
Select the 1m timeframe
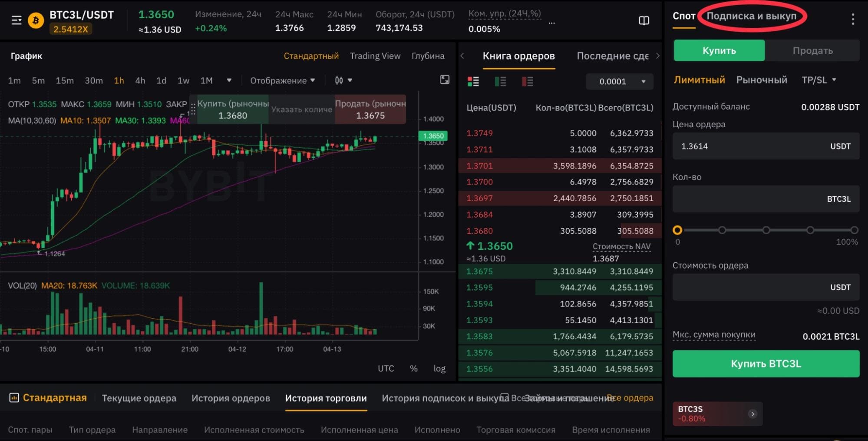[x=14, y=80]
